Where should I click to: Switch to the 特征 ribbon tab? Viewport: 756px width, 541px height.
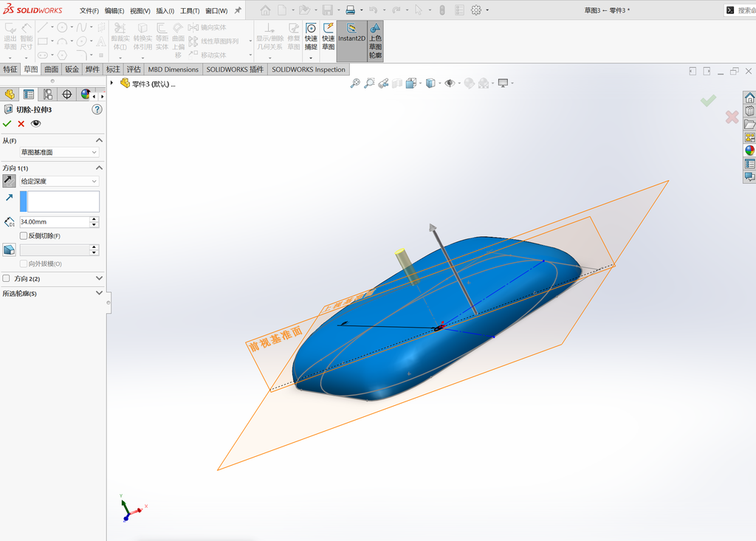click(x=10, y=69)
